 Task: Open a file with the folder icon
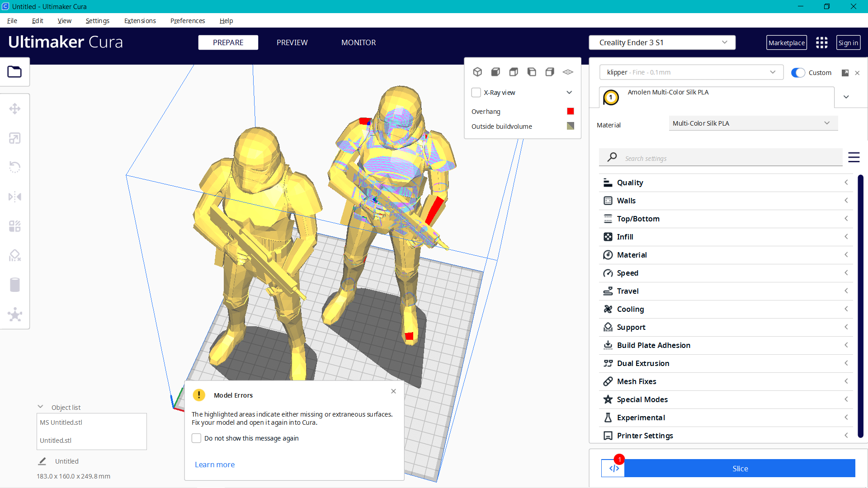point(15,71)
